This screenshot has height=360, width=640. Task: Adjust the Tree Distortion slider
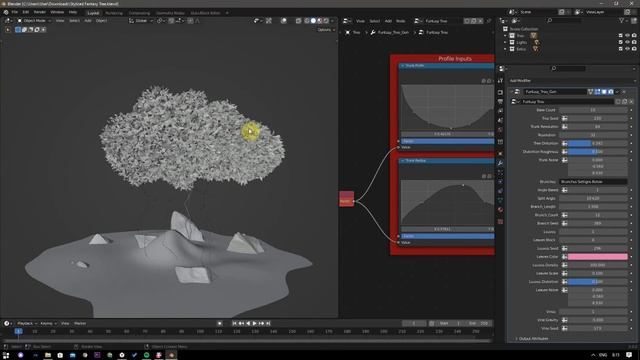click(598, 143)
